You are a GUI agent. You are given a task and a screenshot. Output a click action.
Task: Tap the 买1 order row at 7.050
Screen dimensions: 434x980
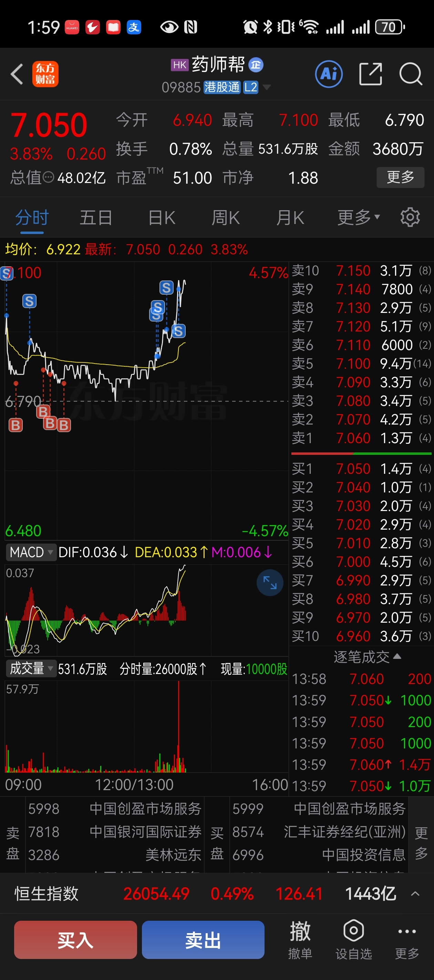(x=361, y=469)
